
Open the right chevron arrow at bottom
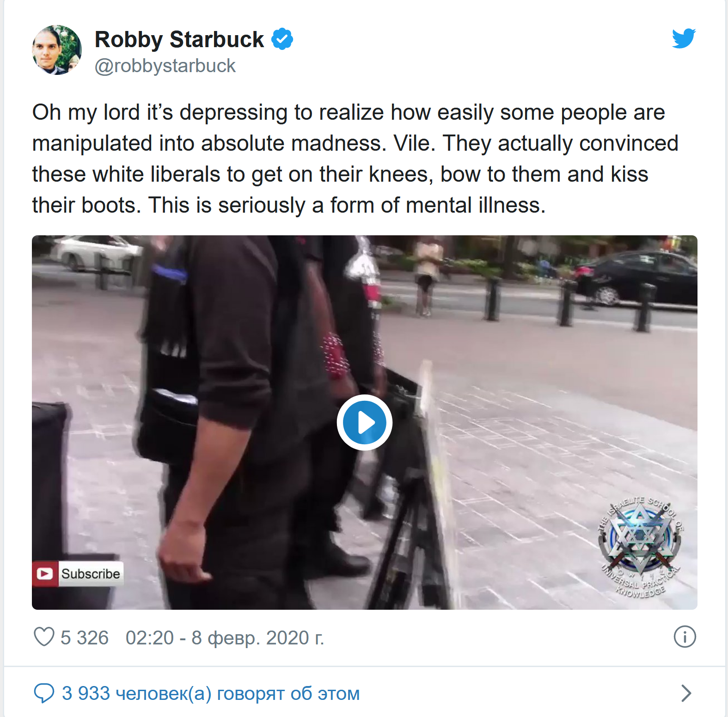(686, 693)
